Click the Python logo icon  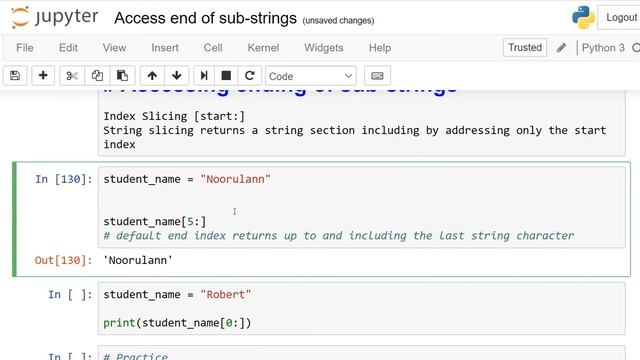(583, 18)
